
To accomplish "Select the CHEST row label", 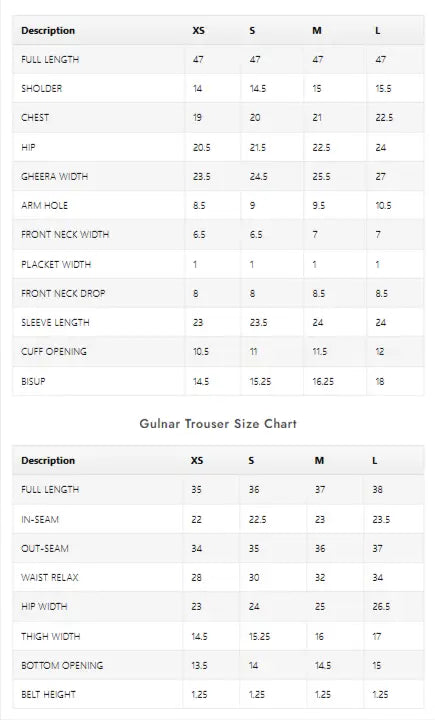I will pos(35,118).
